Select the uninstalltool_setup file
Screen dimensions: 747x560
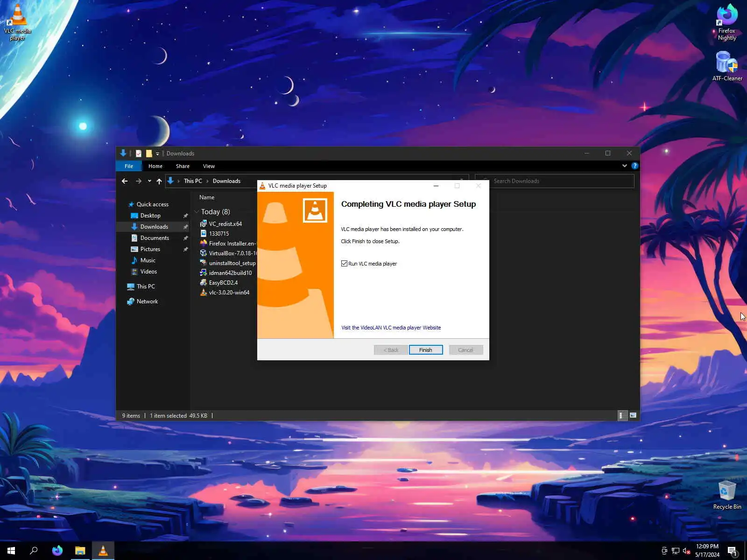pyautogui.click(x=228, y=263)
